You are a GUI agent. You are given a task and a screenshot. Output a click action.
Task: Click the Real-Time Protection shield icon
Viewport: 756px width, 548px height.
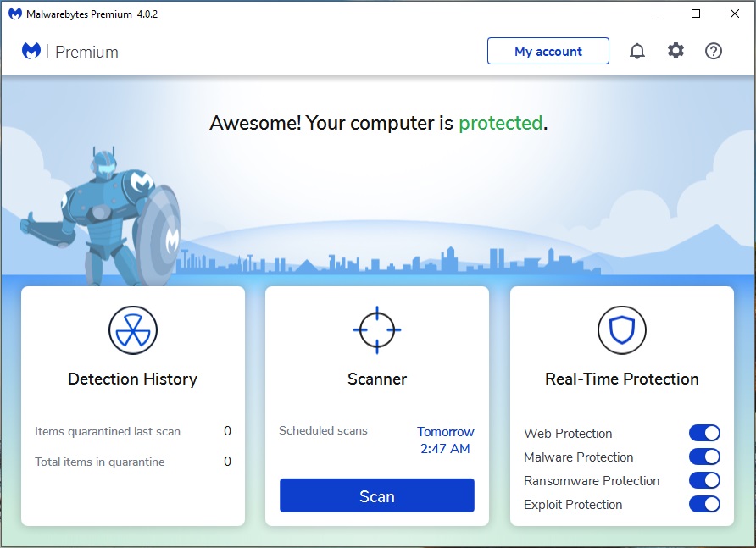(x=622, y=330)
